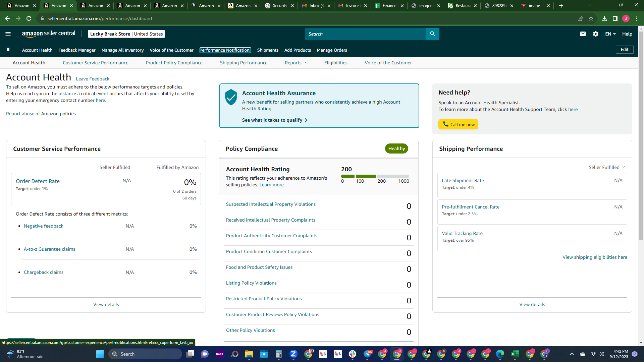
Task: Open Telegram from the taskbar
Action: coord(368,354)
